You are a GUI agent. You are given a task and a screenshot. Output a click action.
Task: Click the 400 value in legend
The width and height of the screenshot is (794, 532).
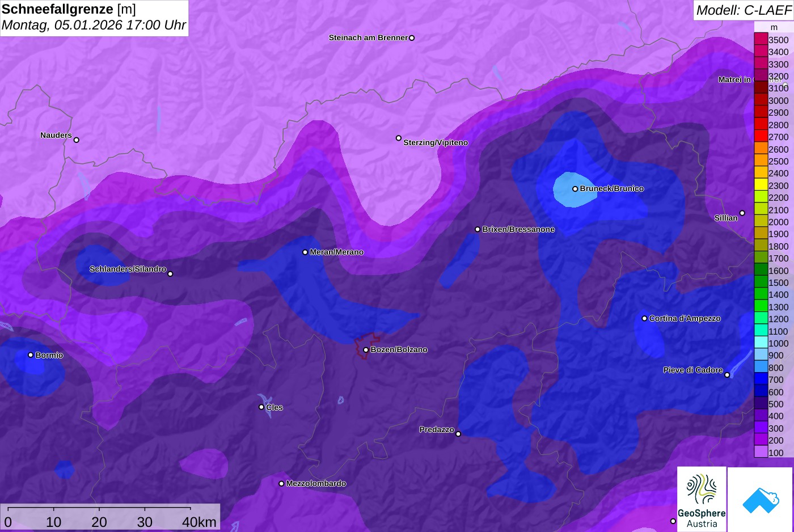[776, 416]
